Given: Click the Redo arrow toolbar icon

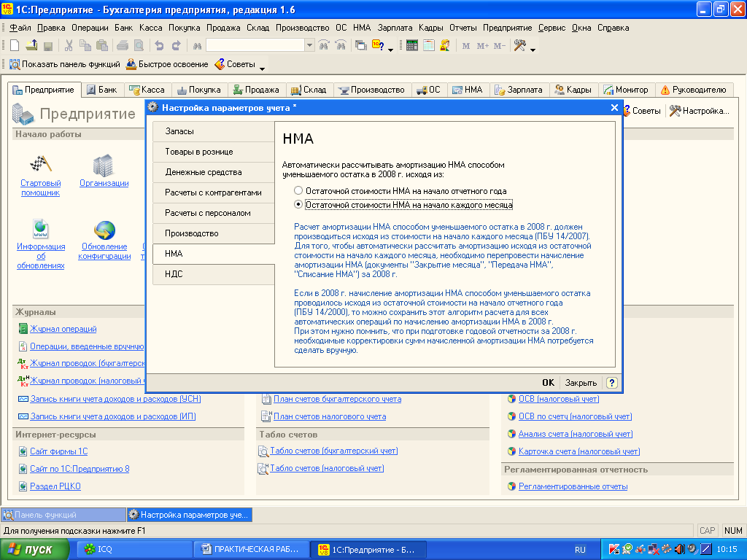Looking at the screenshot, I should pos(176,46).
